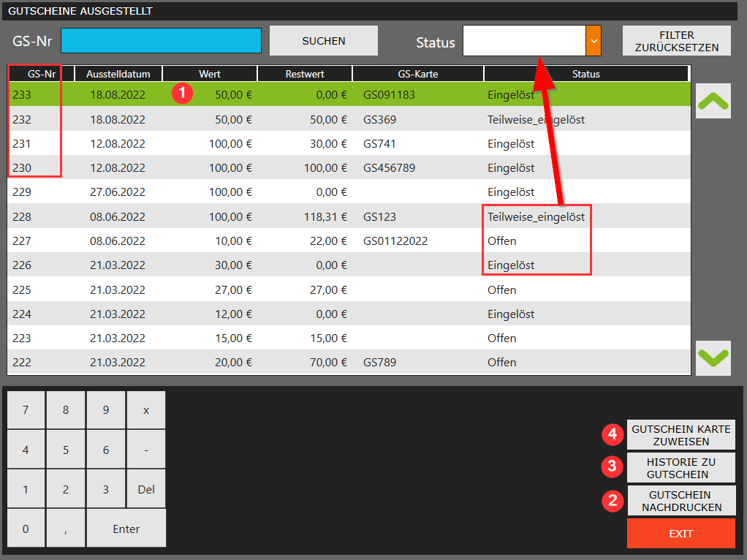Screen dimensions: 747x560
Task: Select voucher row number 228
Action: pos(349,216)
